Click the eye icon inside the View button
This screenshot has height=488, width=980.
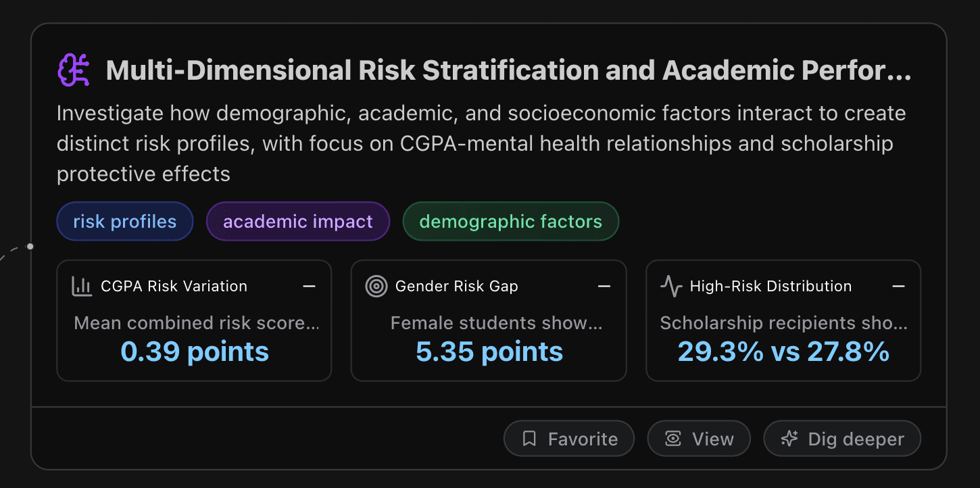[672, 439]
